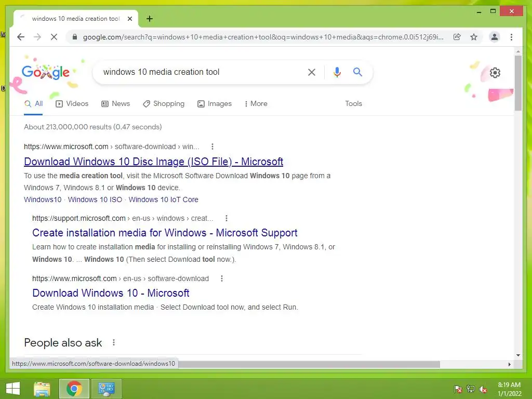Follow the Windows 10 IoT Core sitelink
Image resolution: width=532 pixels, height=399 pixels.
[x=164, y=199]
